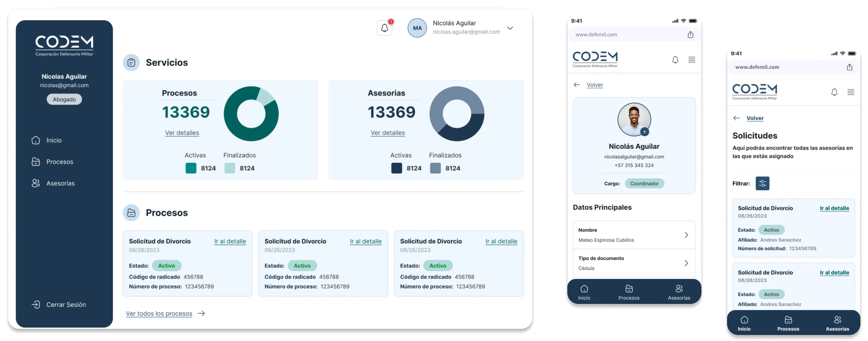
Task: Open notification bell in Solicitudes phone header
Action: pos(834,92)
